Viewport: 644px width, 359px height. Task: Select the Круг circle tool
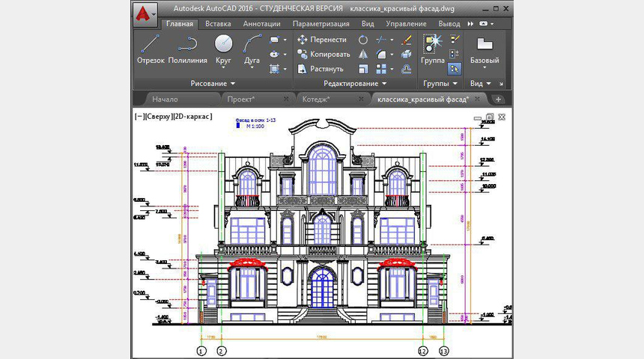pos(223,50)
